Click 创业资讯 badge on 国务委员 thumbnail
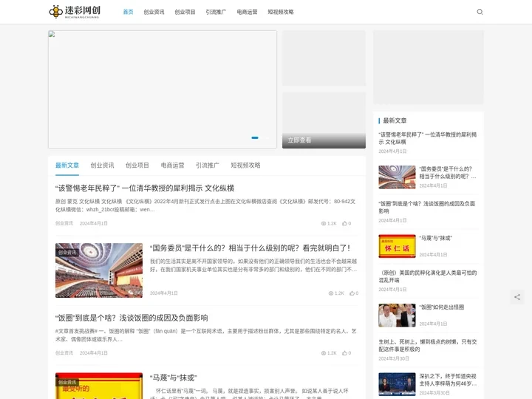Viewport: 532px width, 399px height. (67, 253)
